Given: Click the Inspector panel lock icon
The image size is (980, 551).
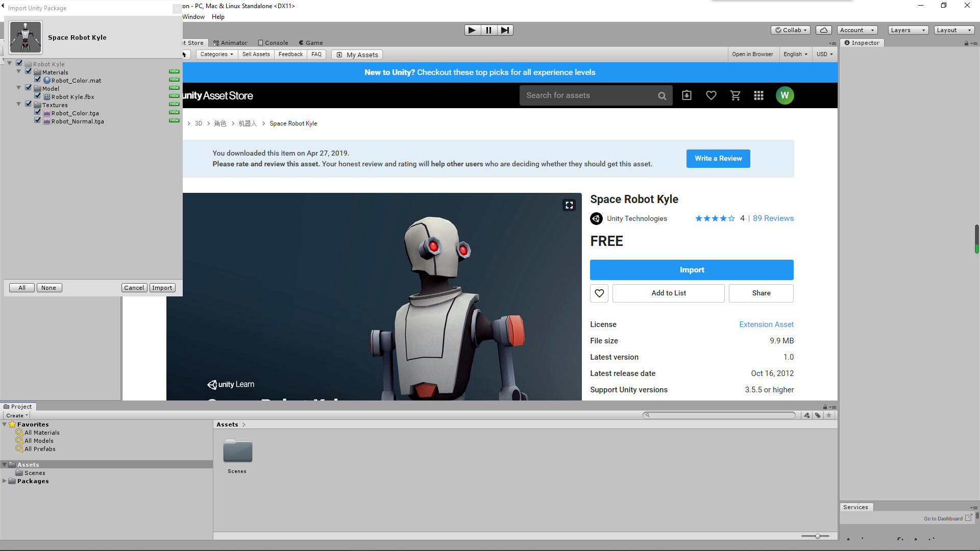Looking at the screenshot, I should [x=966, y=43].
